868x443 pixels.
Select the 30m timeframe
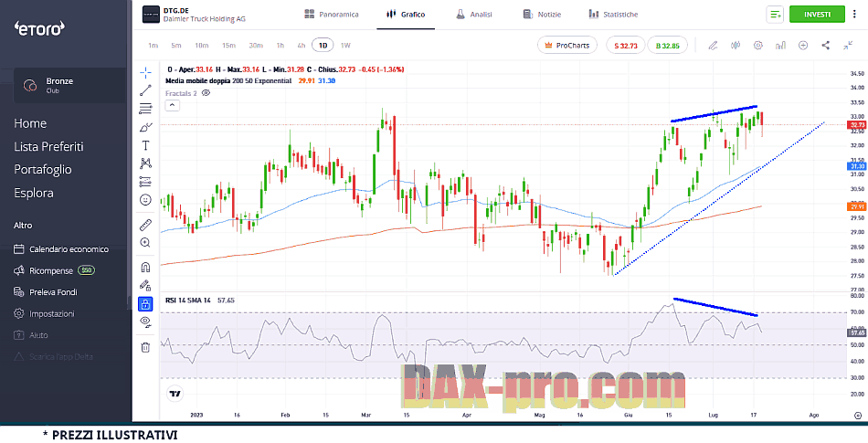click(x=256, y=46)
